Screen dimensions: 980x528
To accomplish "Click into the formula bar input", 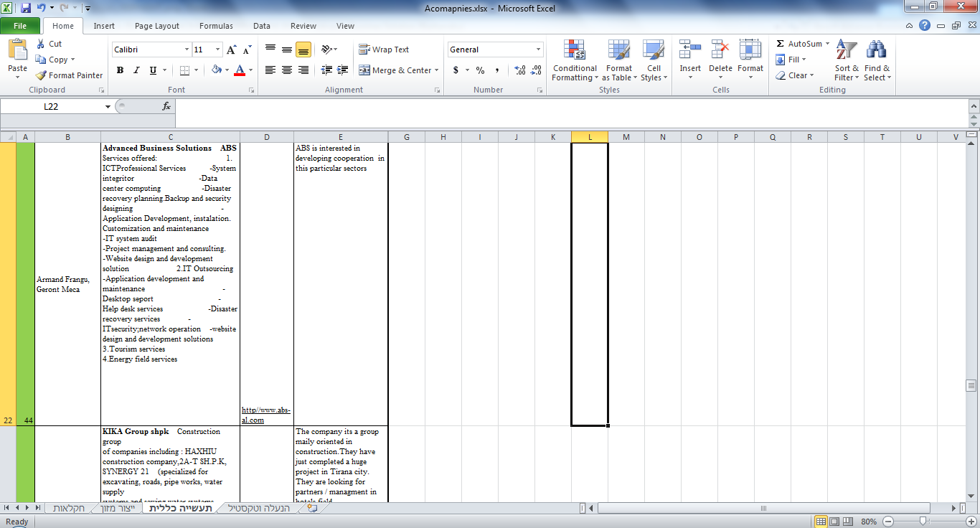I will pyautogui.click(x=567, y=106).
